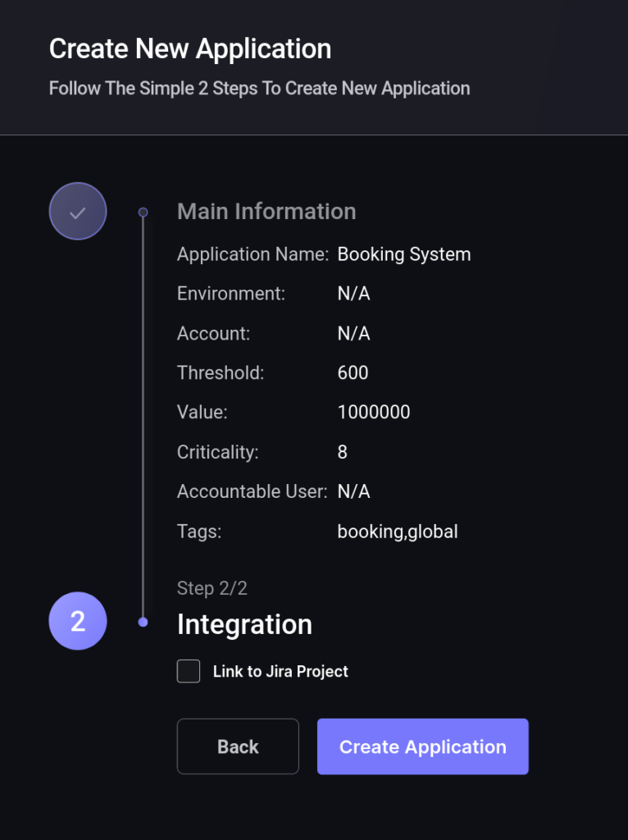Click the Threshold value 600

pyautogui.click(x=353, y=373)
